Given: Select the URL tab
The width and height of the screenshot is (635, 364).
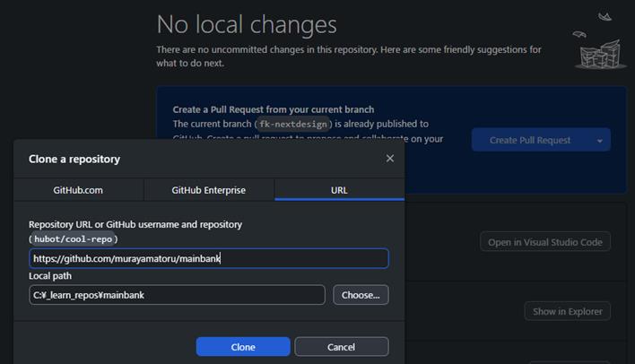Looking at the screenshot, I should pyautogui.click(x=339, y=190).
